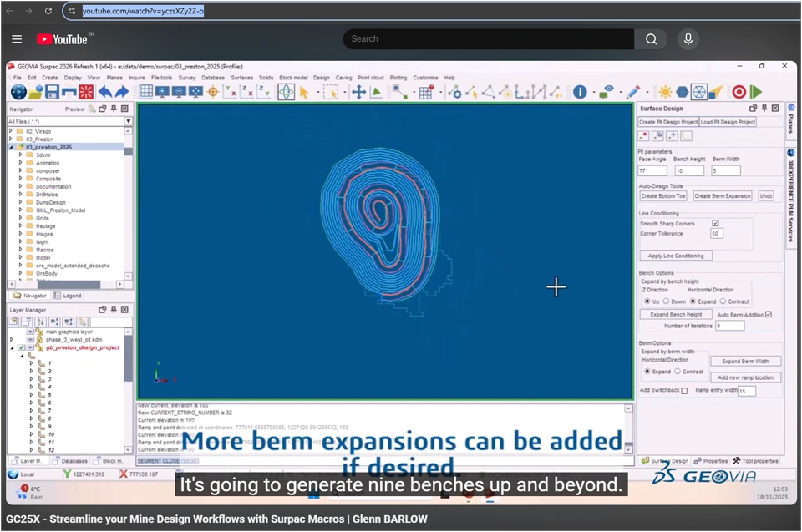Toggle eye visibility of phase_3_west_pit.sdm layer

(30, 340)
